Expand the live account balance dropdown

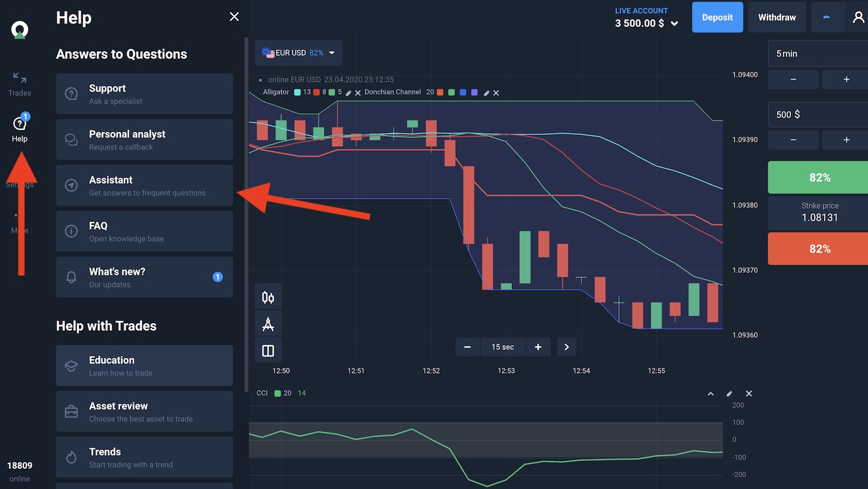click(x=674, y=24)
